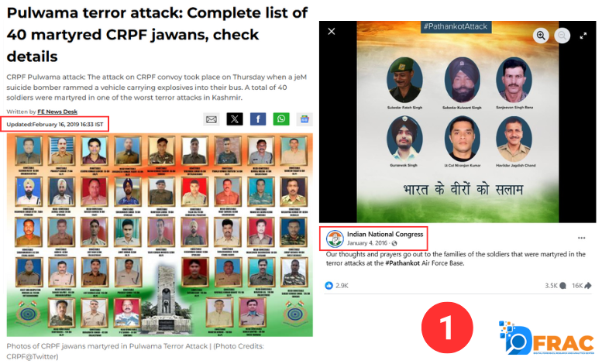602x364 pixels.
Task: Follow the #Pathankot hashtag in the post
Action: [x=402, y=263]
